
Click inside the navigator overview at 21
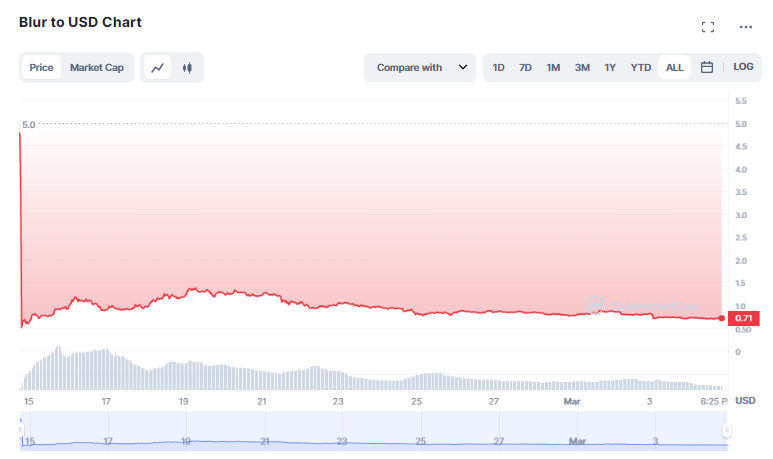(265, 441)
